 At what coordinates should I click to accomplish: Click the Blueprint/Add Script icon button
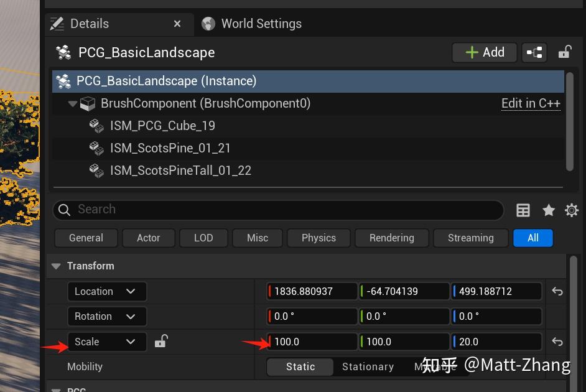[x=534, y=52]
